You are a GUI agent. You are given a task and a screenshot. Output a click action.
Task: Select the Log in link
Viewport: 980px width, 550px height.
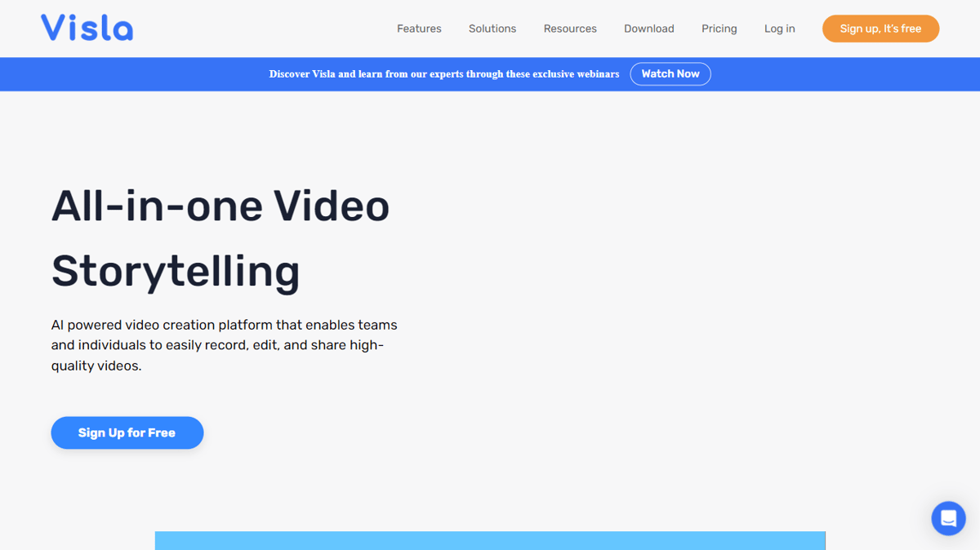780,29
